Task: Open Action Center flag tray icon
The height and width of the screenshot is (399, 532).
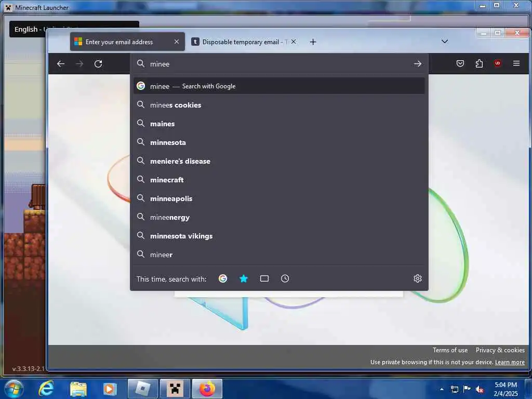Action: coord(467,389)
